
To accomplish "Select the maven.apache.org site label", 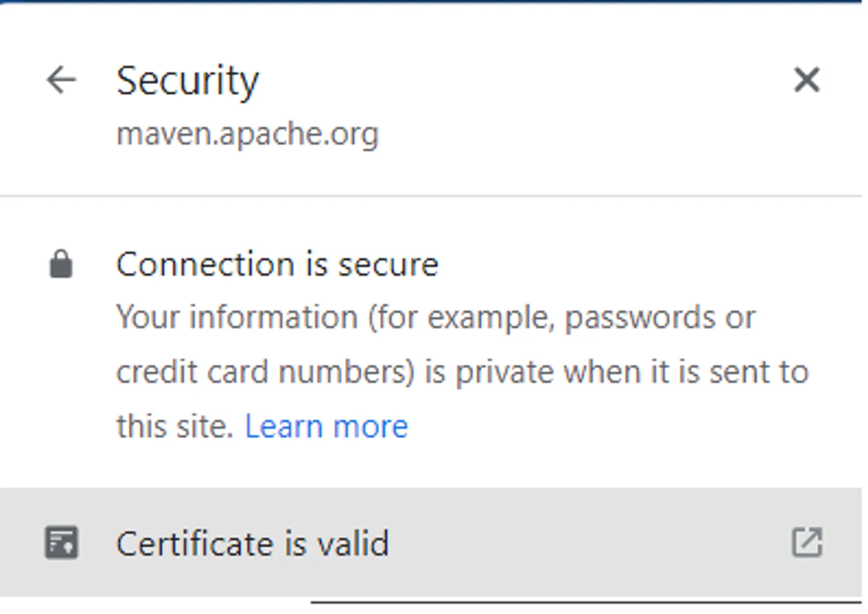I will (x=250, y=133).
